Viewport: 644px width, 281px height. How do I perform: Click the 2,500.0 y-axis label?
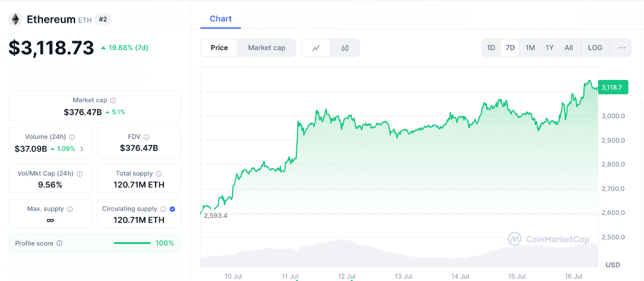tap(614, 237)
